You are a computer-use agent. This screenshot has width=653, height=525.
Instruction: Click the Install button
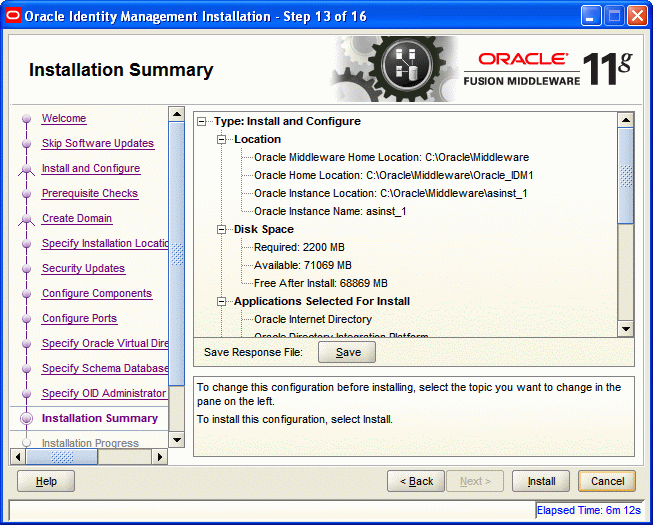click(x=541, y=481)
